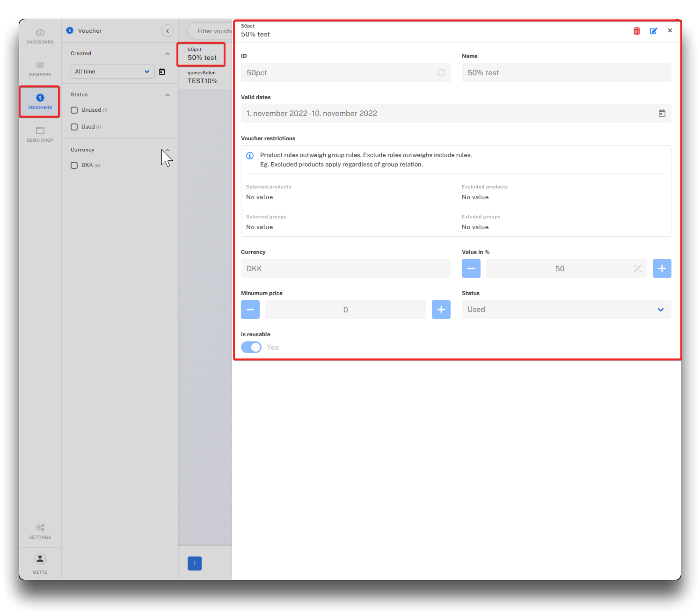Collapse sidebar with the left chevron button
The height and width of the screenshot is (614, 700).
point(167,31)
